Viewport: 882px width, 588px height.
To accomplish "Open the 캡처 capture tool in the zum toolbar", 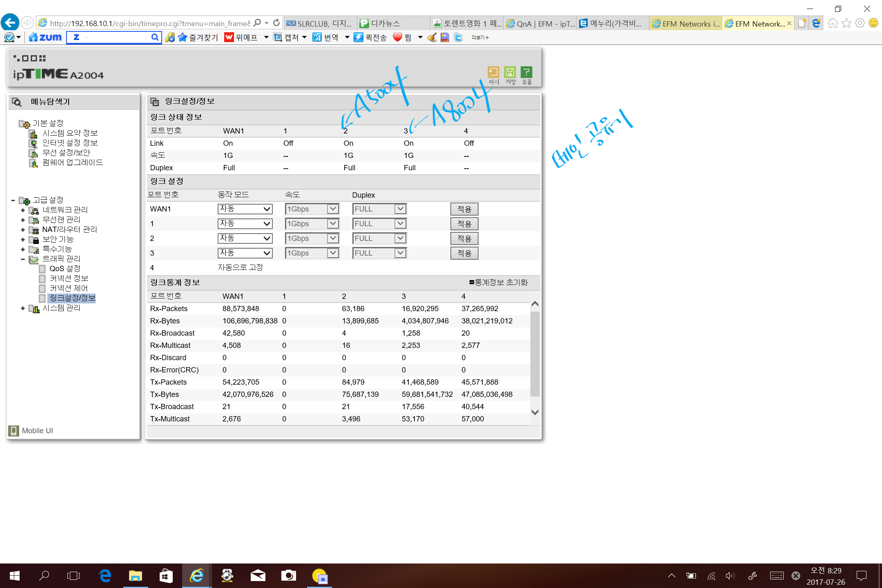I will (x=286, y=38).
